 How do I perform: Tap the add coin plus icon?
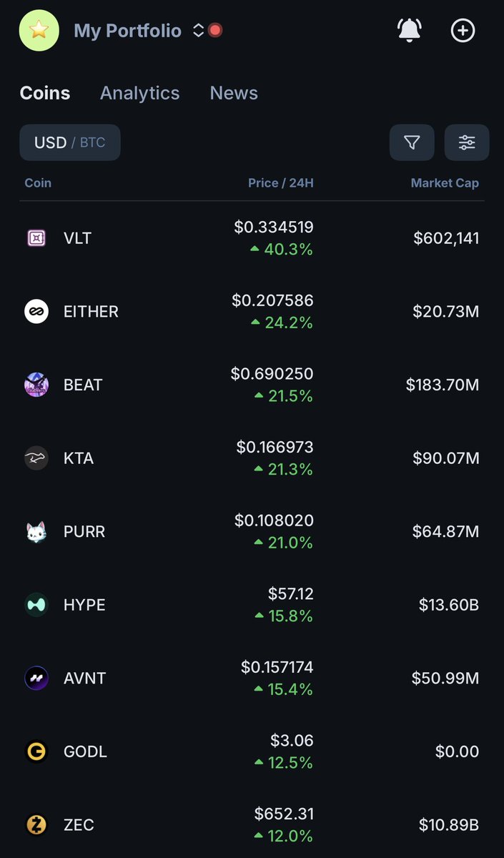pyautogui.click(x=463, y=31)
